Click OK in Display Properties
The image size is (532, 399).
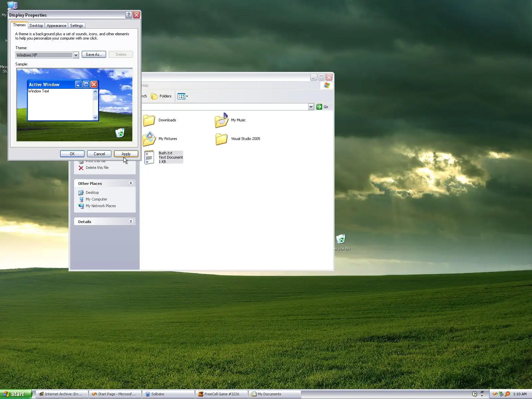pyautogui.click(x=72, y=154)
